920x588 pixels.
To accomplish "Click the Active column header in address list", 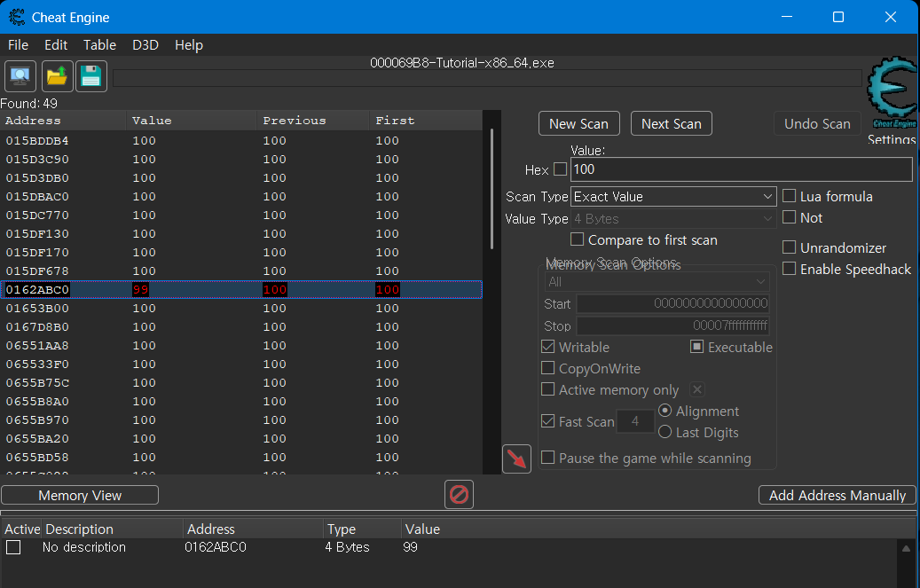I will click(21, 529).
